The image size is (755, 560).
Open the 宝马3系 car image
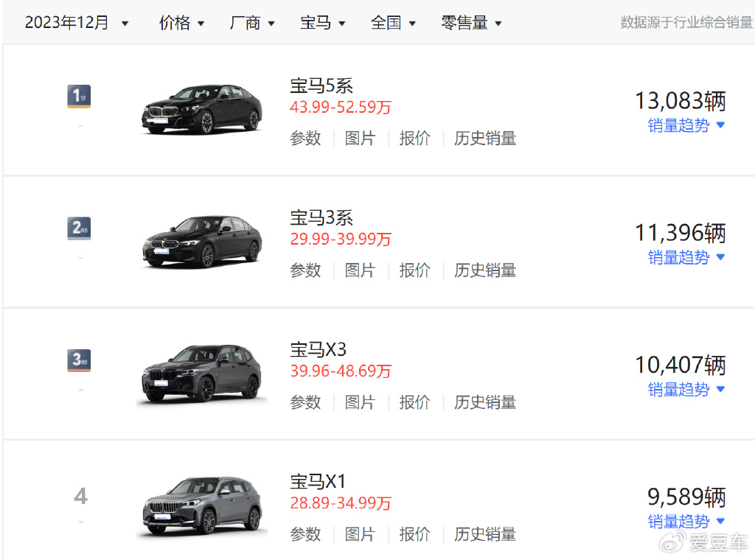click(201, 242)
